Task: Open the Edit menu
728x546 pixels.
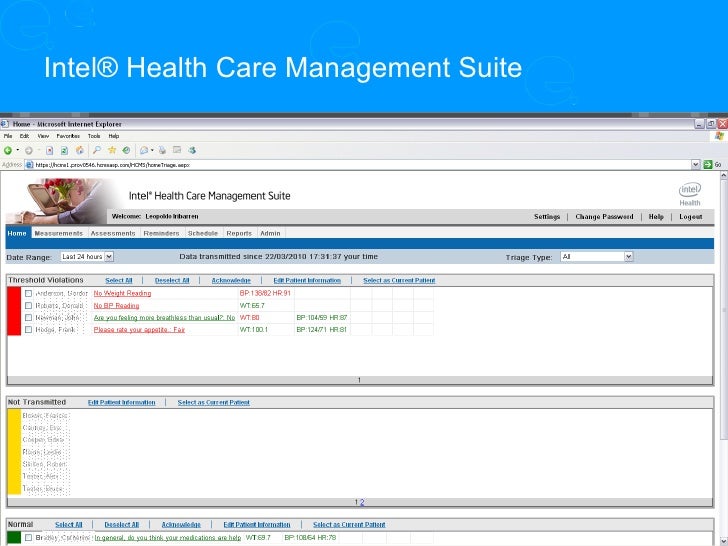Action: coord(24,136)
